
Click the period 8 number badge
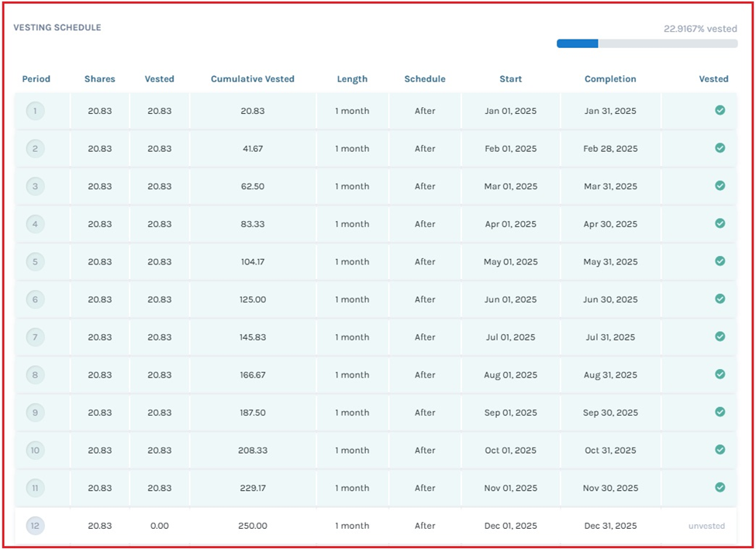(35, 375)
